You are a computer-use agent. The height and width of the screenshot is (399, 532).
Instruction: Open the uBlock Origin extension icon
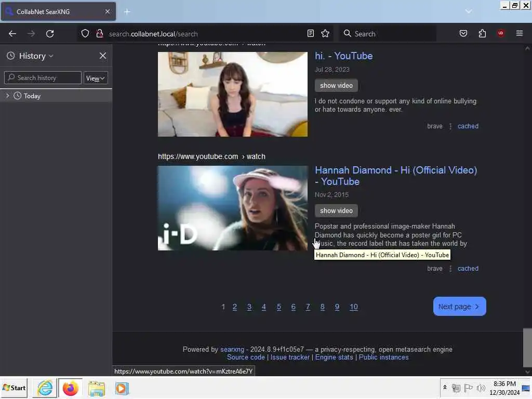500,33
